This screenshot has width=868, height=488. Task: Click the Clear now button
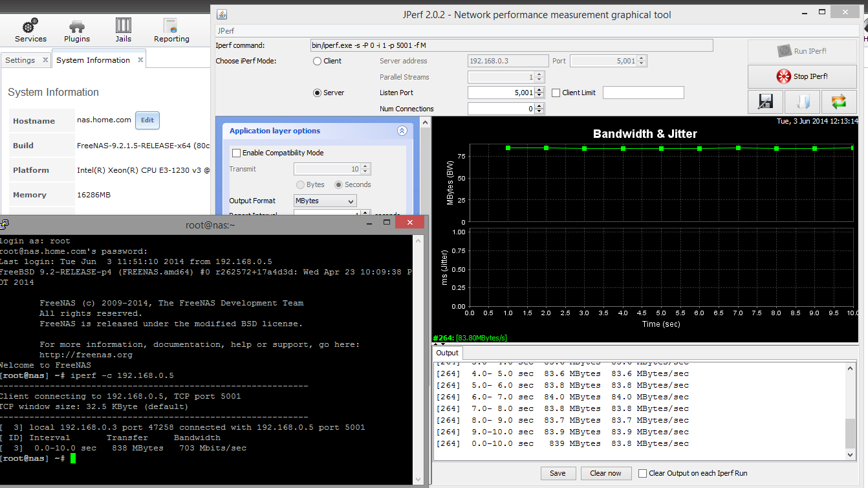[605, 473]
